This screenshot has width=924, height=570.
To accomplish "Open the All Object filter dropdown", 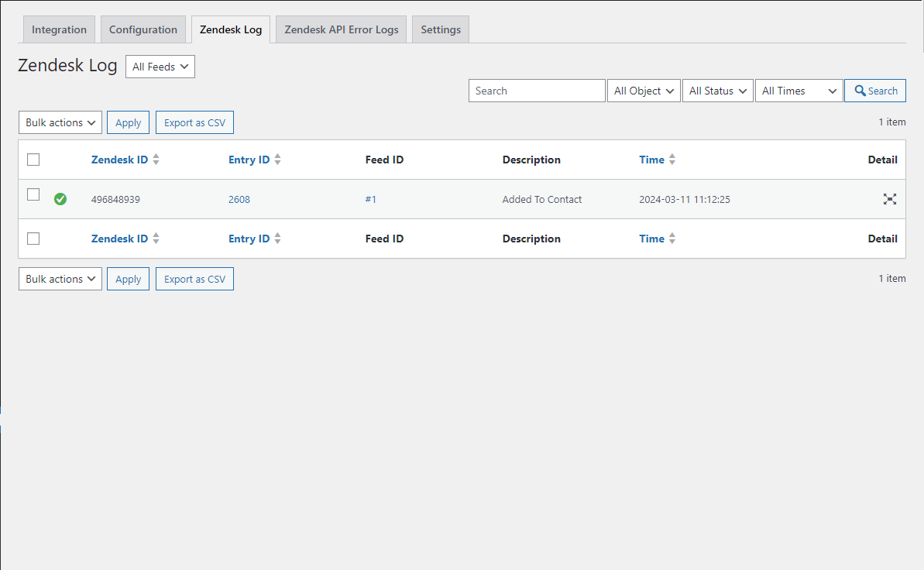I will [644, 91].
